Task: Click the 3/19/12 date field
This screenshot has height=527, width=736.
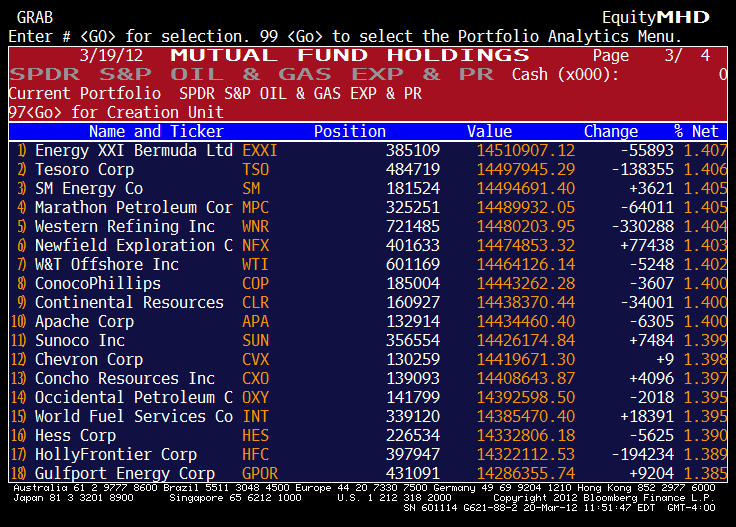Action: [111, 55]
